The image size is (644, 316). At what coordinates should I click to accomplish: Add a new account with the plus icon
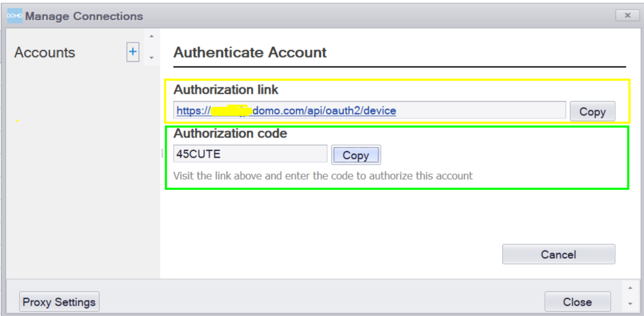(x=133, y=52)
